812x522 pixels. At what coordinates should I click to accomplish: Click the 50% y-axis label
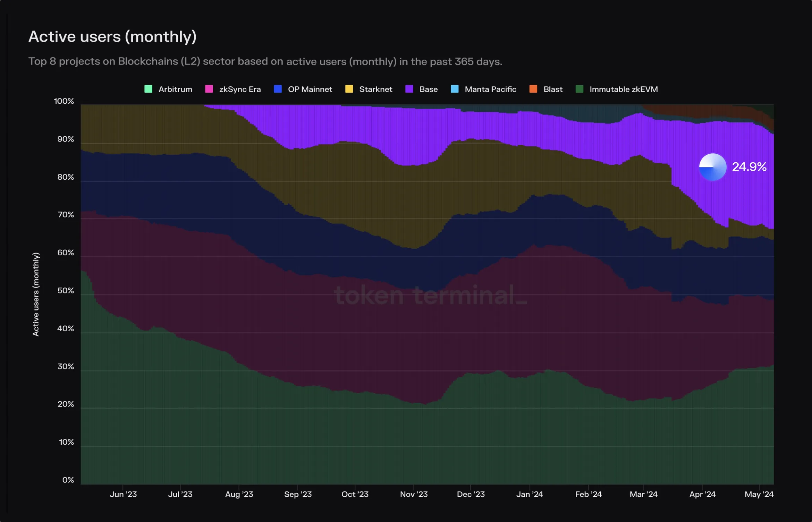[66, 291]
